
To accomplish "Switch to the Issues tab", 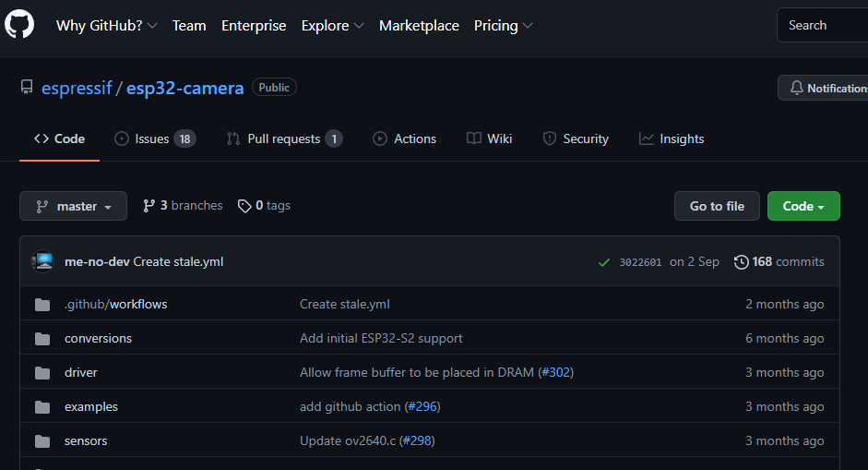I will (155, 139).
